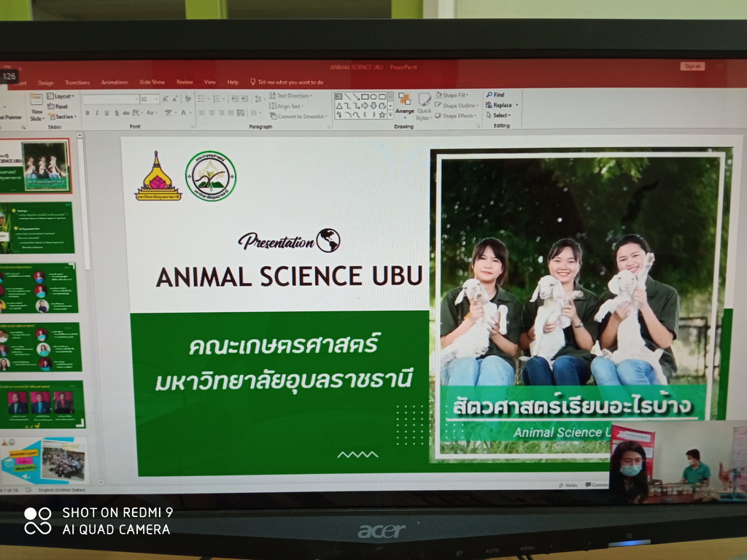Open Quick Styles gallery
The image size is (747, 560).
424,106
